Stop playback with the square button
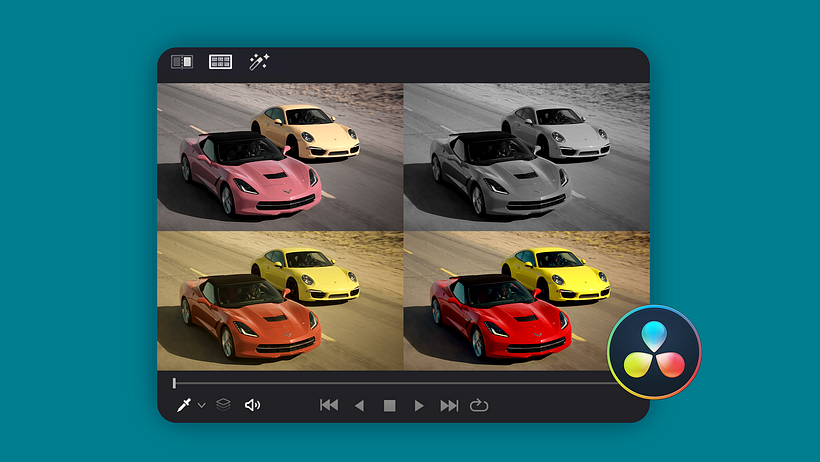The image size is (820, 462). (390, 405)
